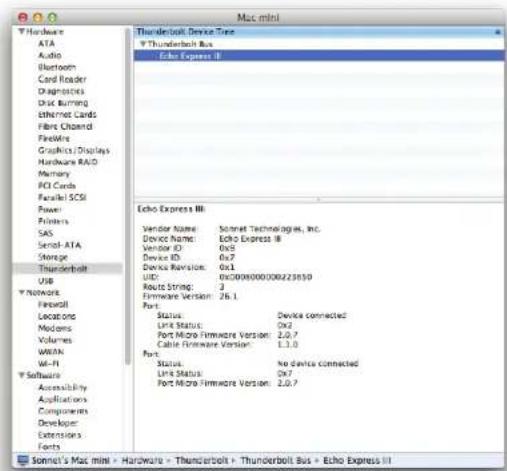Open the Bluetooth hardware entry
Image resolution: width=507 pixels, height=471 pixels.
tap(57, 67)
